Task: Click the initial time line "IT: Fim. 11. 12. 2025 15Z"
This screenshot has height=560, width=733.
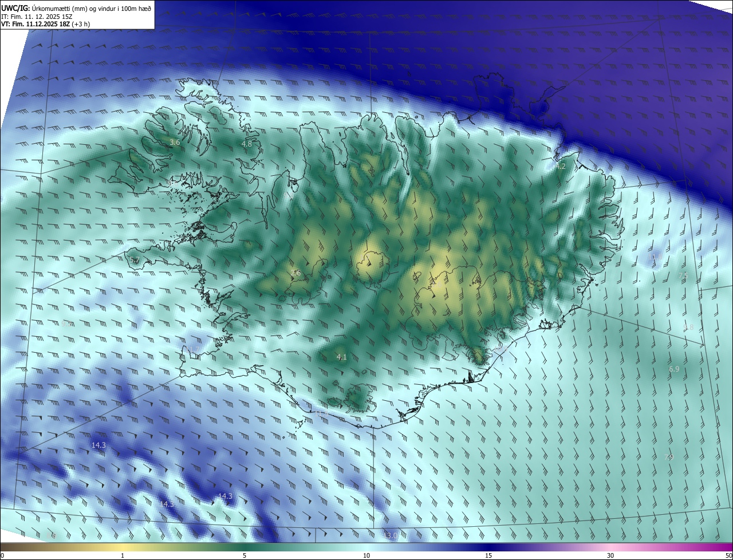Action: [x=37, y=16]
